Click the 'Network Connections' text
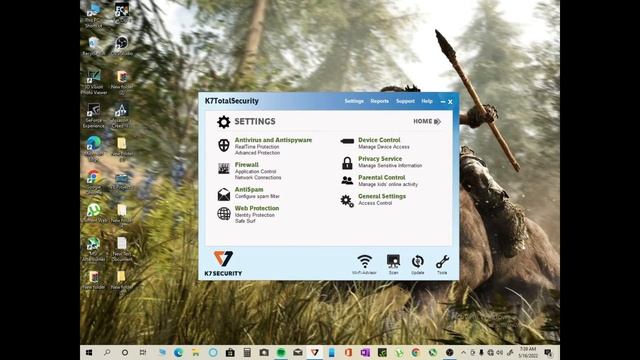Screen dimensions: 640x360 pyautogui.click(x=258, y=178)
